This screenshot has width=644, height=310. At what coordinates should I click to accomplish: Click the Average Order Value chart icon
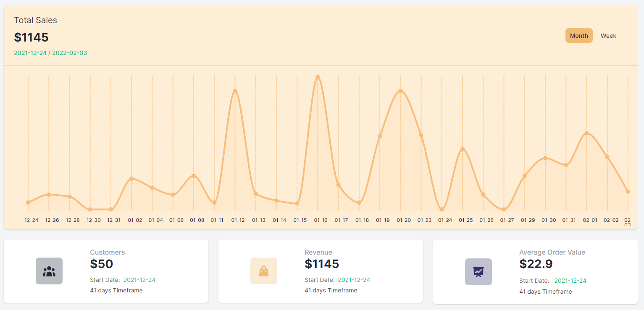coord(478,272)
